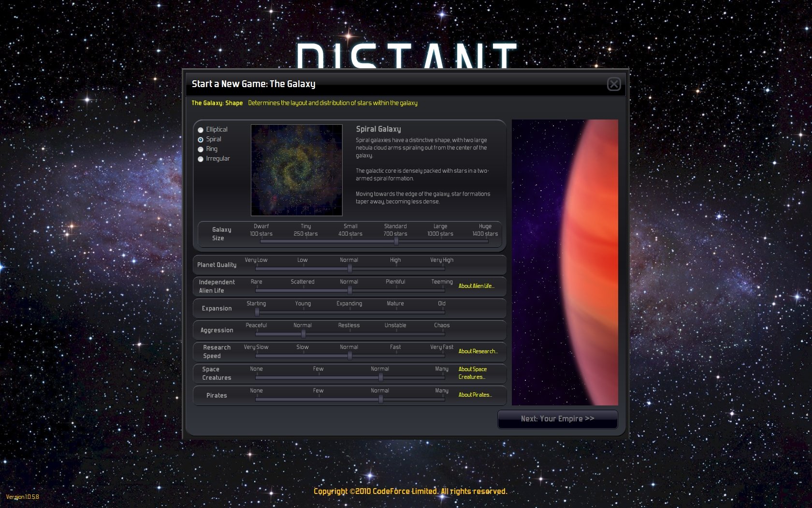Click the Pirates slider handle

[381, 399]
